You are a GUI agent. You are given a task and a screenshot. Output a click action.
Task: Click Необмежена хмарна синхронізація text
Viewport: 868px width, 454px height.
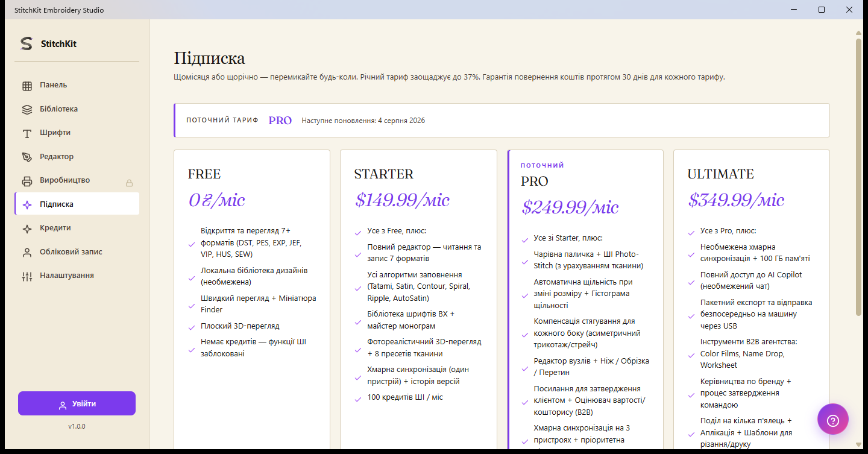tap(755, 253)
